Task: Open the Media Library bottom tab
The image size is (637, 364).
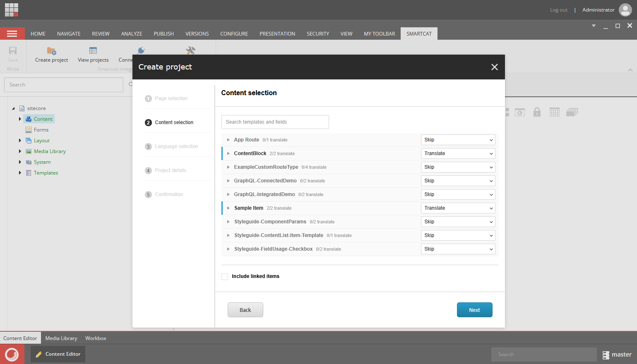Action: pos(61,338)
